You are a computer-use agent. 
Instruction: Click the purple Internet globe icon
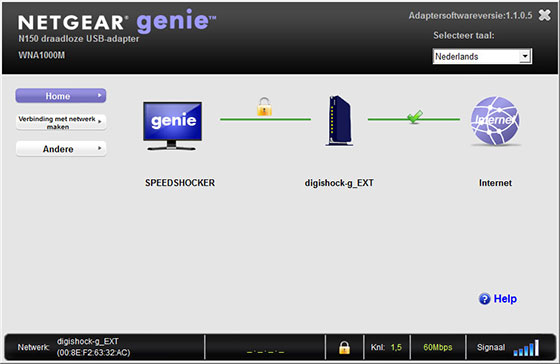tap(495, 121)
